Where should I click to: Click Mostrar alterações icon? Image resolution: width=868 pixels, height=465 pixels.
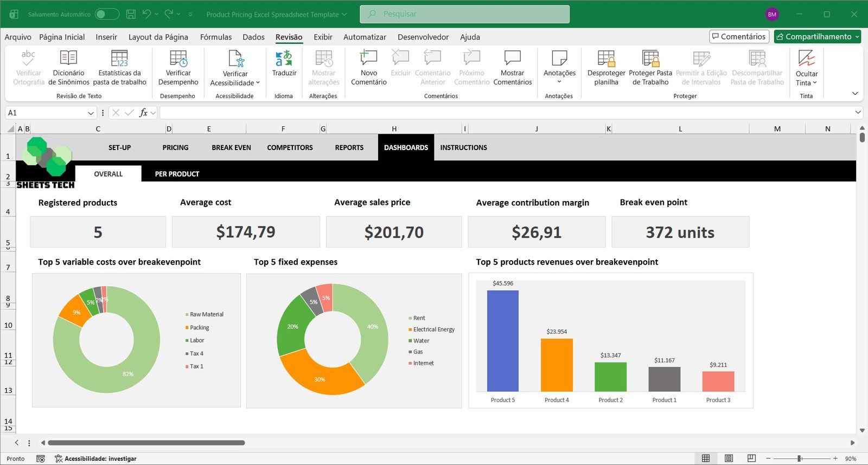[x=323, y=58]
